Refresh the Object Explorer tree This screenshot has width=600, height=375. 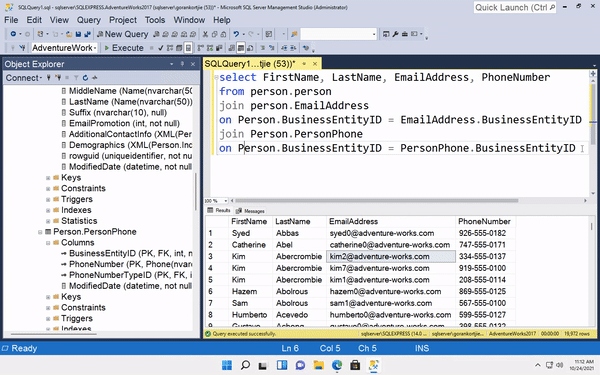pos(85,78)
